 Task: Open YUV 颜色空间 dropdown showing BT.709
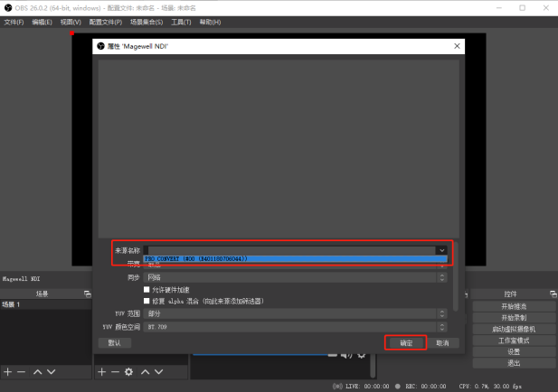tap(296, 327)
